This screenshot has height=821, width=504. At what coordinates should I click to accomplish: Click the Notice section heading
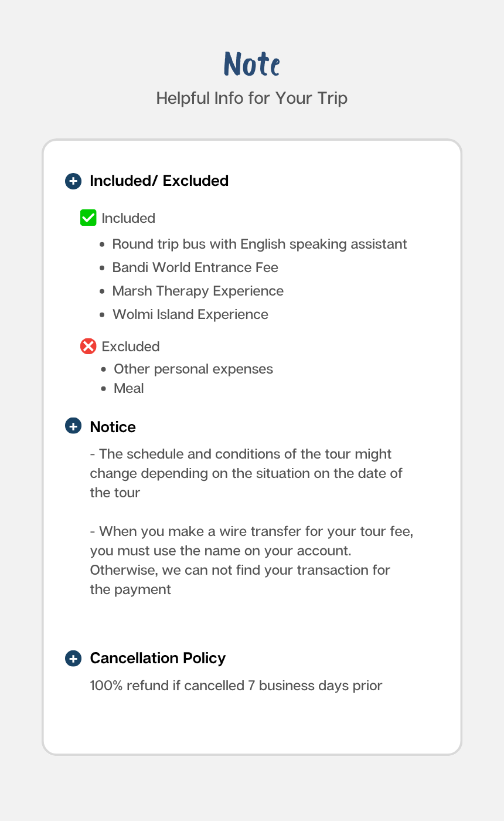coord(113,427)
